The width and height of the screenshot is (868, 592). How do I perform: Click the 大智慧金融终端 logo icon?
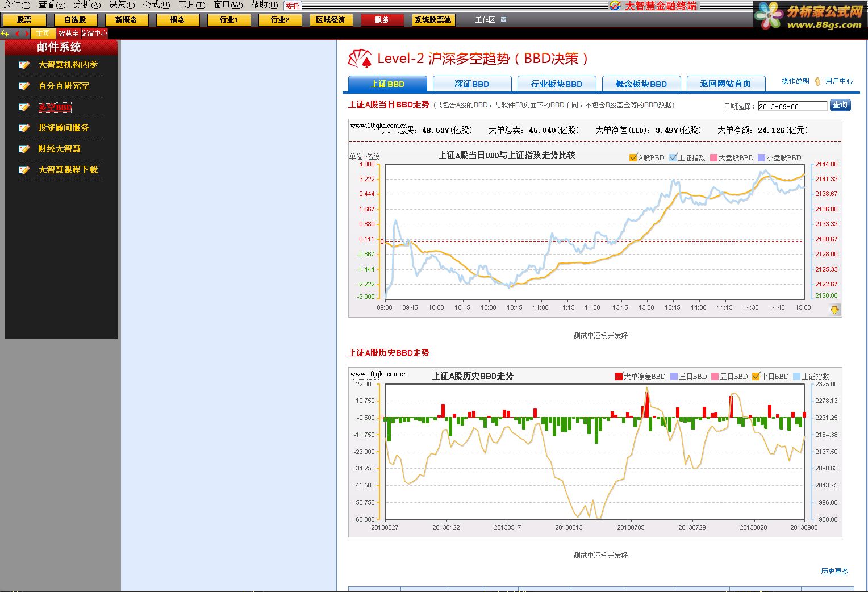615,6
